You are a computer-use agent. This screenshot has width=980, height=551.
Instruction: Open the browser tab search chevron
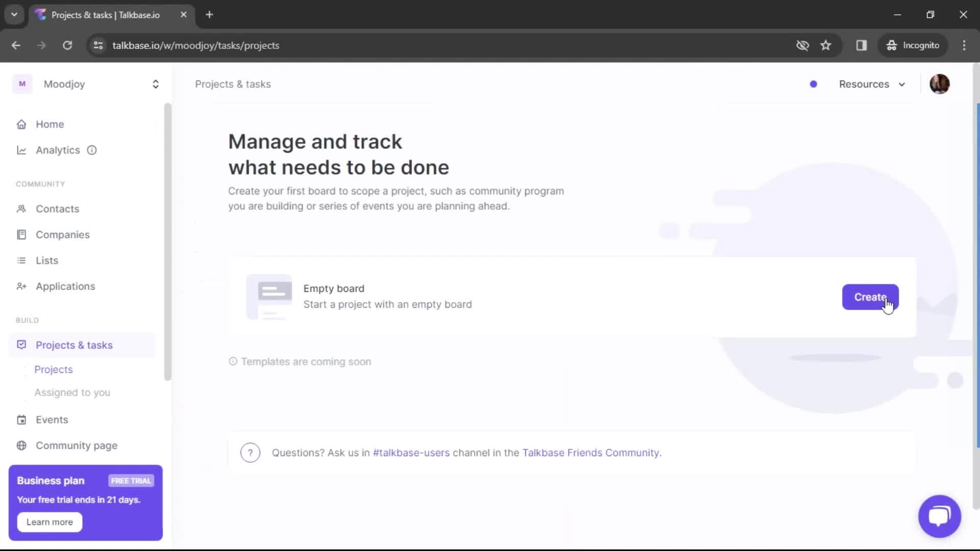tap(14, 15)
